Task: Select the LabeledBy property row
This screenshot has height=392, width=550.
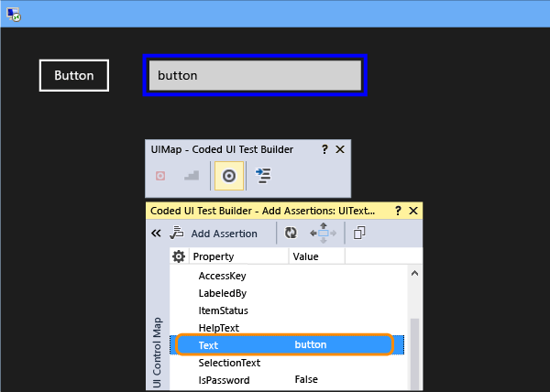Action: [x=287, y=293]
